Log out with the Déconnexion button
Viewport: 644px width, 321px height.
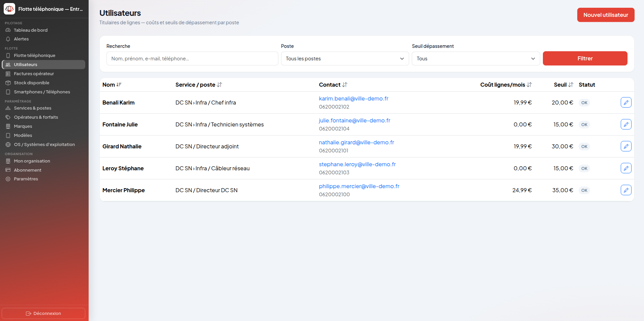point(43,313)
